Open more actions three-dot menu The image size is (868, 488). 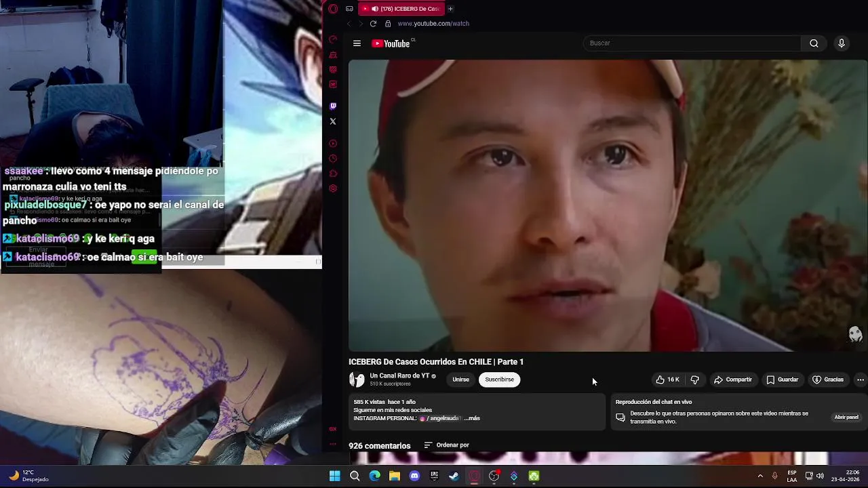tap(861, 380)
